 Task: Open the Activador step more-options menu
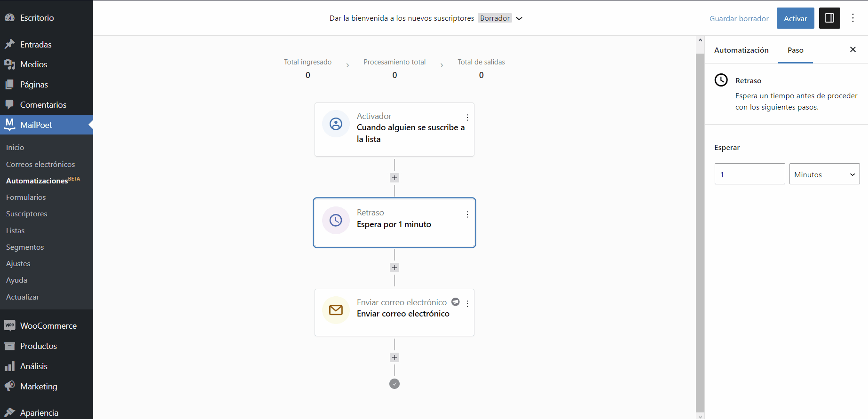467,118
